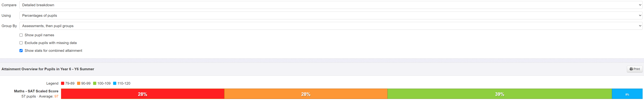
Task: Click the orange 90-99 legend swatch
Action: point(78,83)
